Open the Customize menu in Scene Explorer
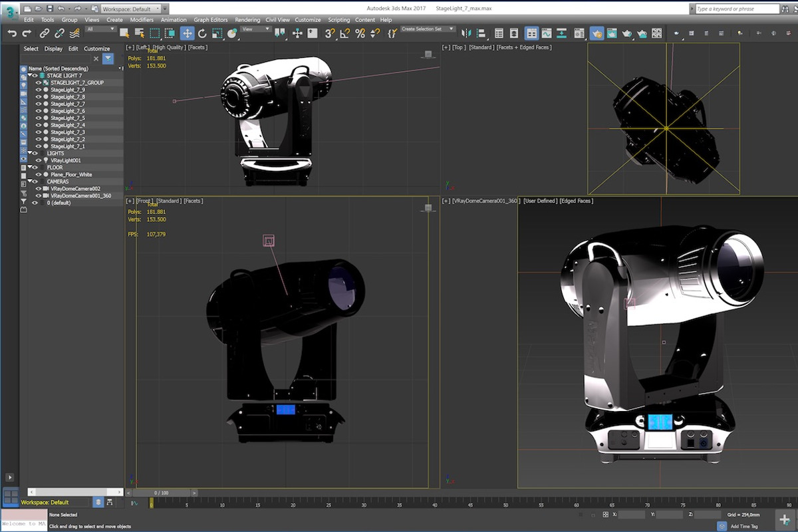Viewport: 798px width, 532px height. click(x=96, y=49)
